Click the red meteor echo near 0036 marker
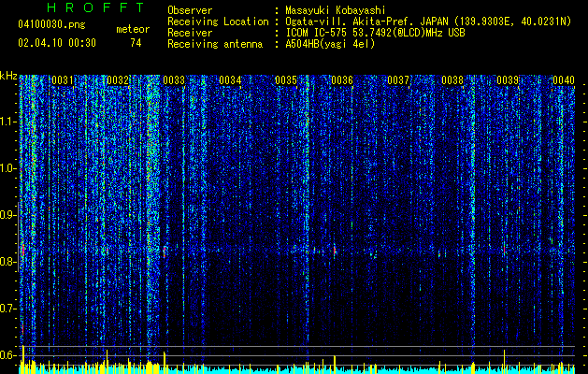The height and width of the screenshot is (374, 588). [x=335, y=251]
